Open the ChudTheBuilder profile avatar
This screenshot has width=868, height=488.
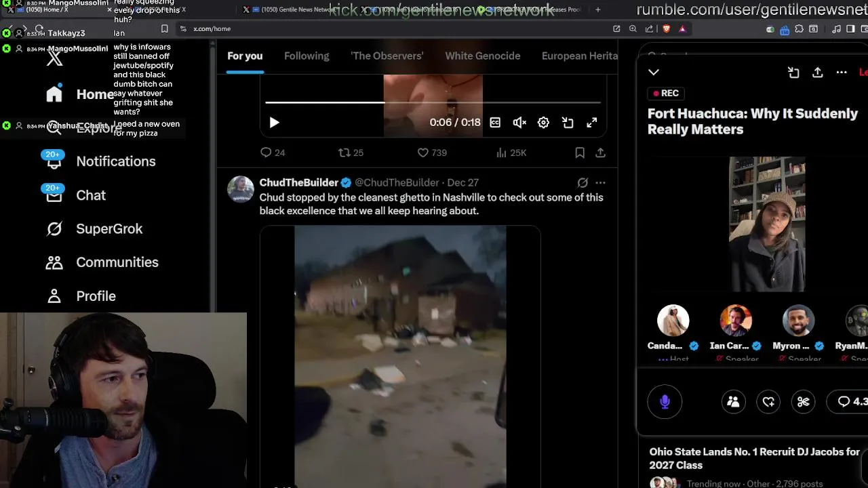pos(241,189)
